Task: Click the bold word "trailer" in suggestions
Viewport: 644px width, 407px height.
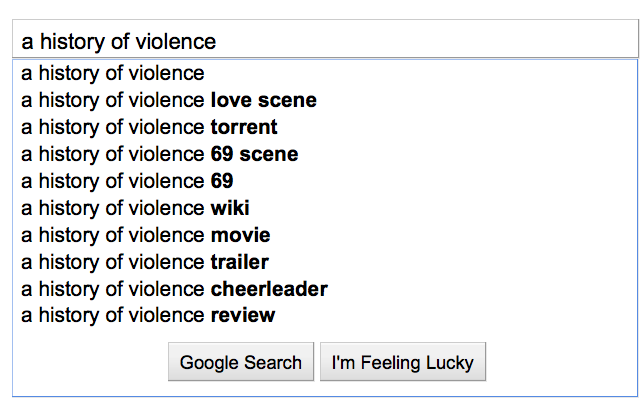Action: click(x=240, y=262)
